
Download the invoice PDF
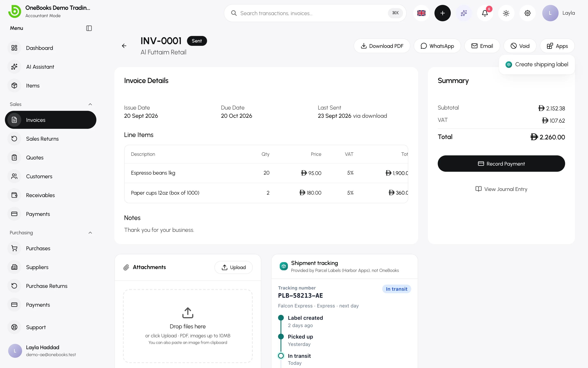(382, 46)
